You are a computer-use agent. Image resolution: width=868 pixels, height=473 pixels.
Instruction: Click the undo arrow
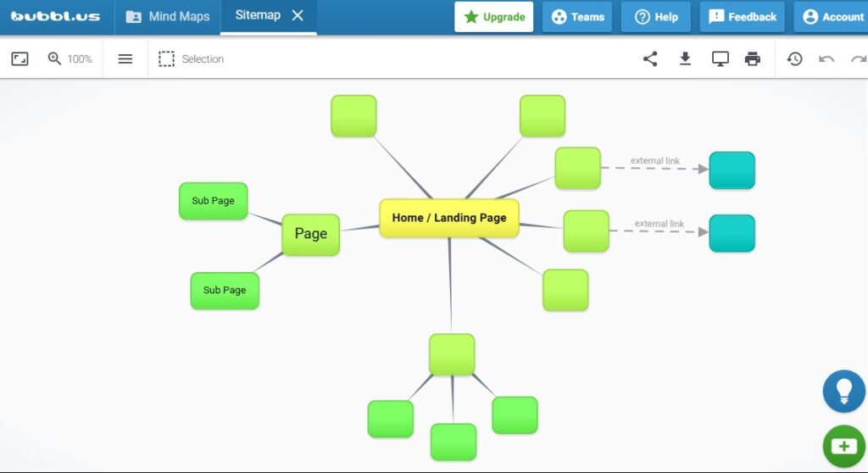click(826, 58)
